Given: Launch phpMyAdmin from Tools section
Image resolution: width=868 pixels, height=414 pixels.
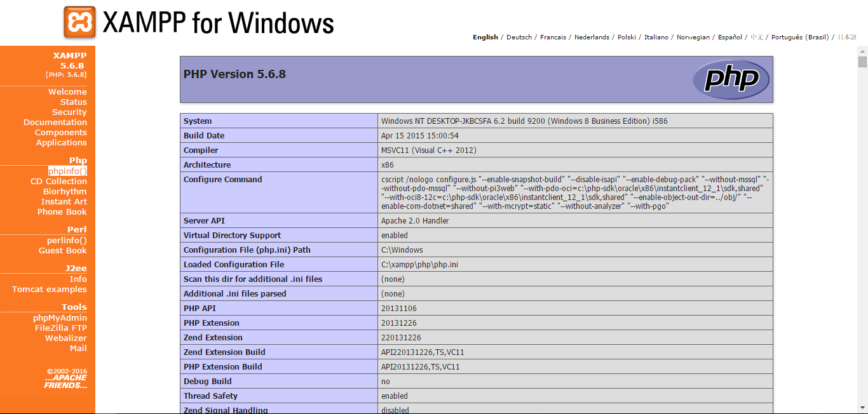Looking at the screenshot, I should [x=60, y=318].
